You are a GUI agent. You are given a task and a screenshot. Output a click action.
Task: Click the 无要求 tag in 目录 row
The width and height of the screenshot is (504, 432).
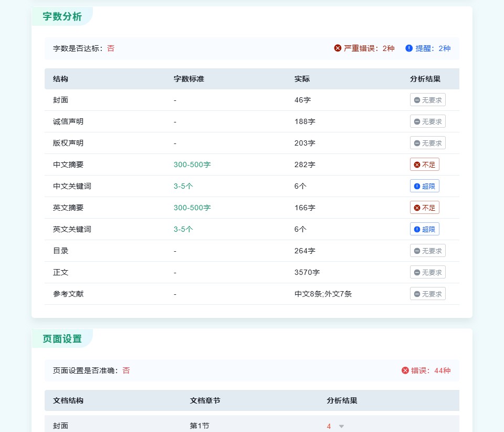coord(427,251)
